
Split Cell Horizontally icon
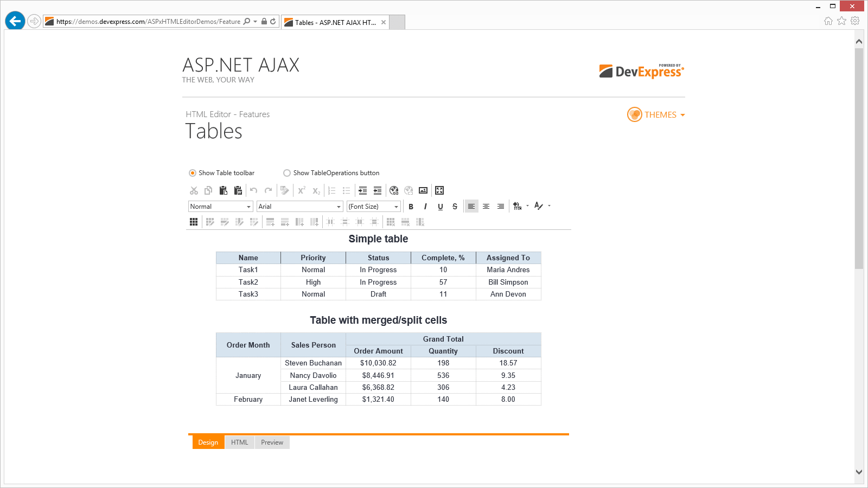click(x=330, y=222)
